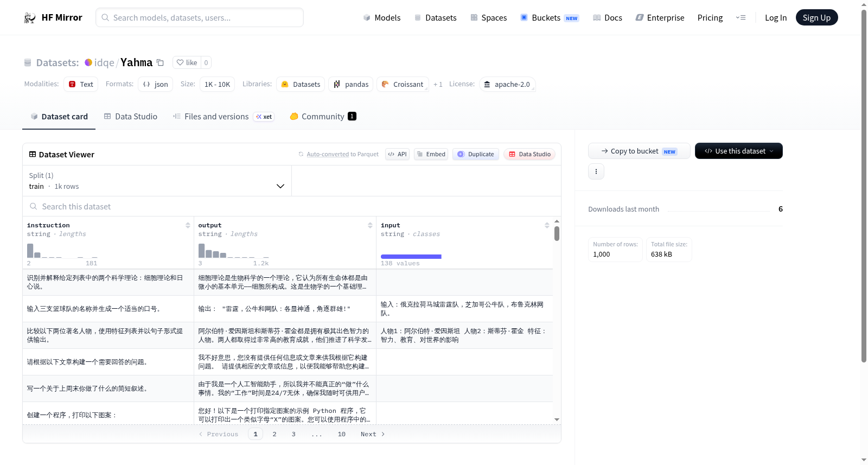Open the Datasets library tag

click(301, 84)
